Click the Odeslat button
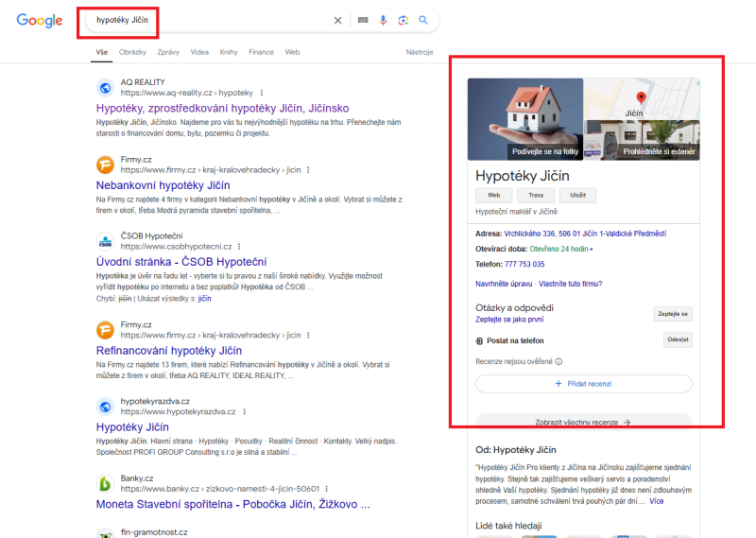This screenshot has height=538, width=756. click(678, 339)
